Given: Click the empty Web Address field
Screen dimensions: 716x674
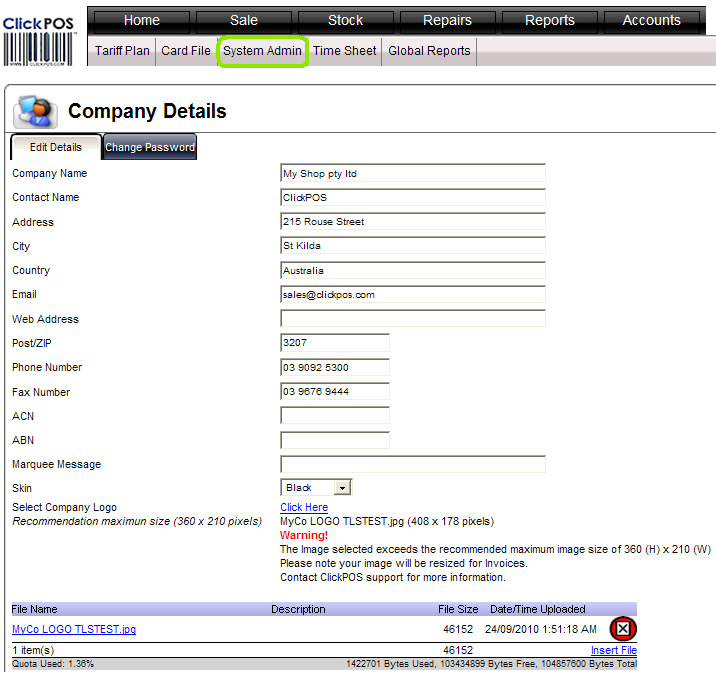Looking at the screenshot, I should coord(413,319).
